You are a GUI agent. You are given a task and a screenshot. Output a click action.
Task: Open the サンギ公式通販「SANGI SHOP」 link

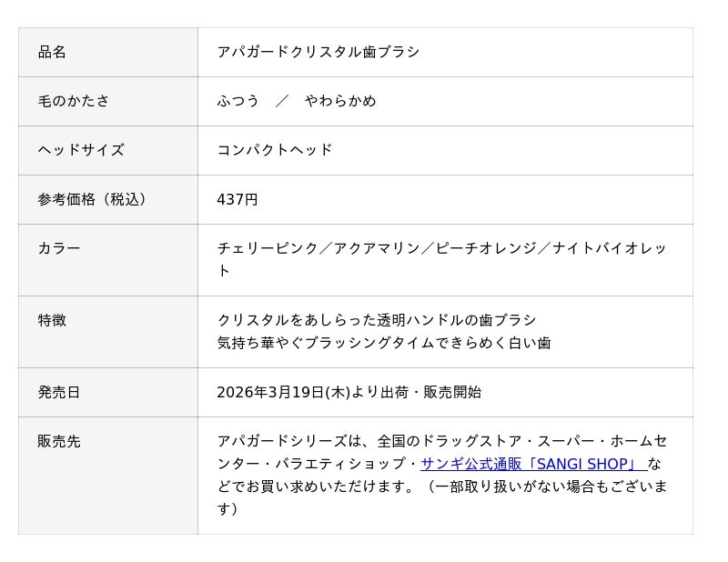pos(532,465)
